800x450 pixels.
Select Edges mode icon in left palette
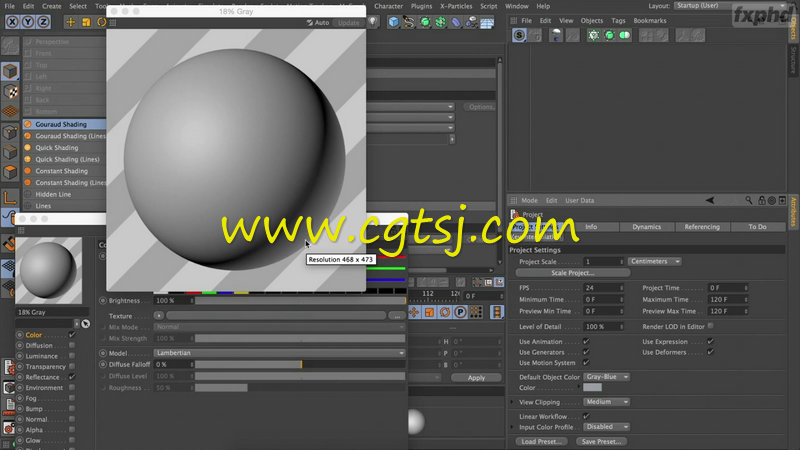10,152
